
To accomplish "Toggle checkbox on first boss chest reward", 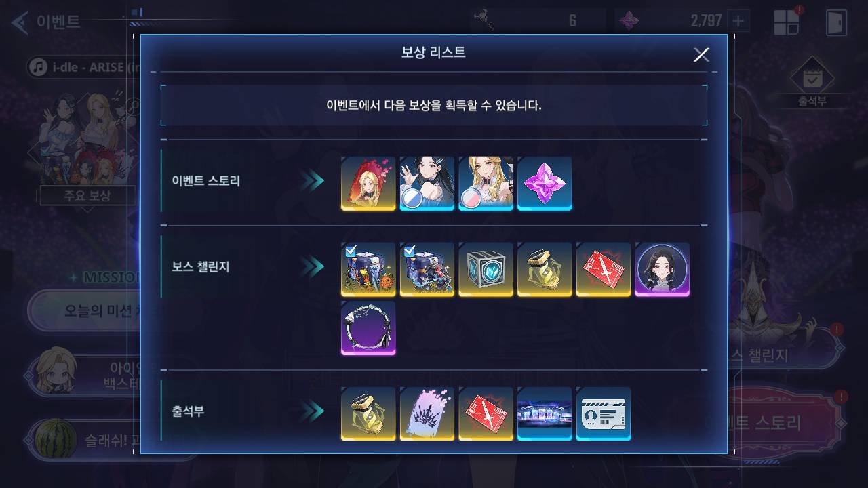I will (x=351, y=251).
